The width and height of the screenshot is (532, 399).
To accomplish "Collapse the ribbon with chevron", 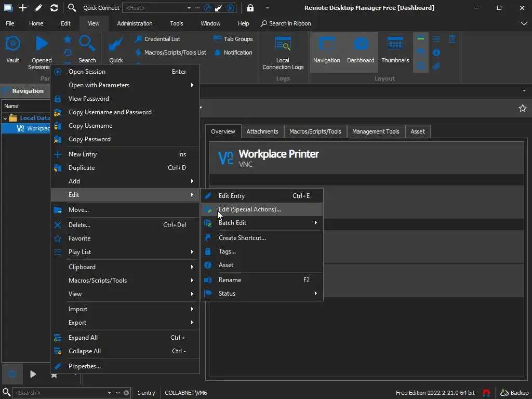I will 524,23.
